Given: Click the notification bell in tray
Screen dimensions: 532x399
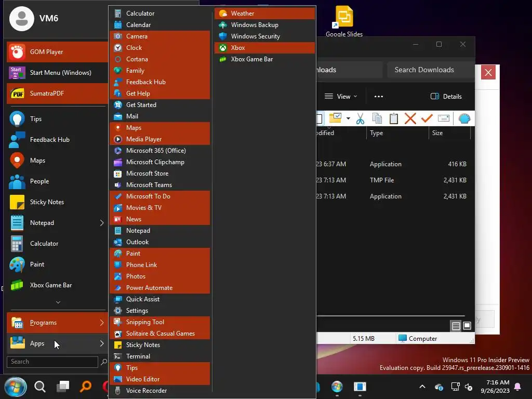Looking at the screenshot, I should pyautogui.click(x=518, y=387).
